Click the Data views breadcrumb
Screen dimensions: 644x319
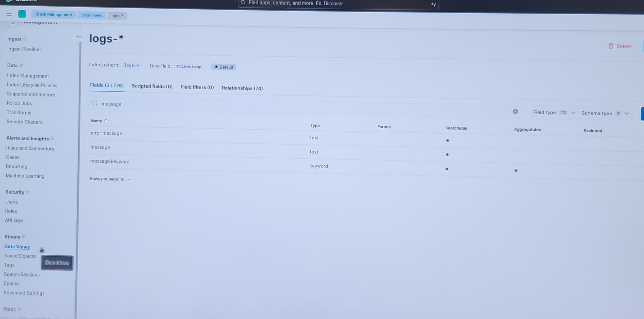pos(92,15)
